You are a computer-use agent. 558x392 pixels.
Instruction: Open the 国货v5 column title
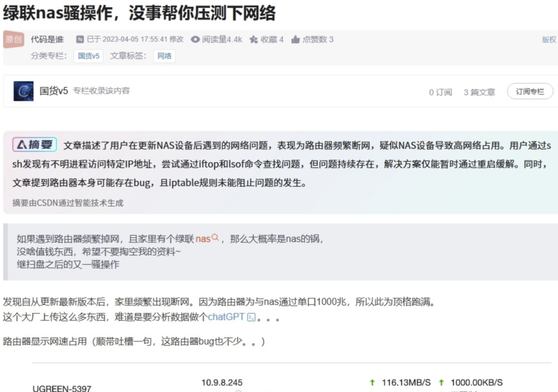coord(54,91)
